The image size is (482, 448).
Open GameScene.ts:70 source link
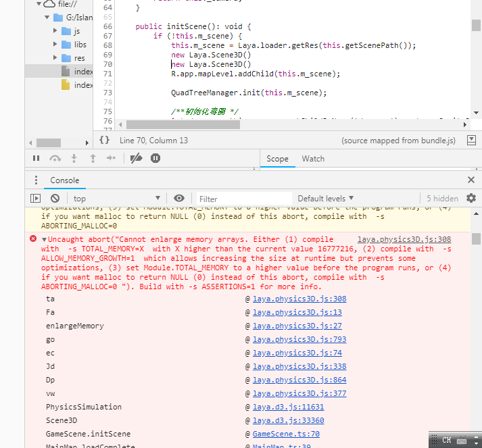(286, 434)
